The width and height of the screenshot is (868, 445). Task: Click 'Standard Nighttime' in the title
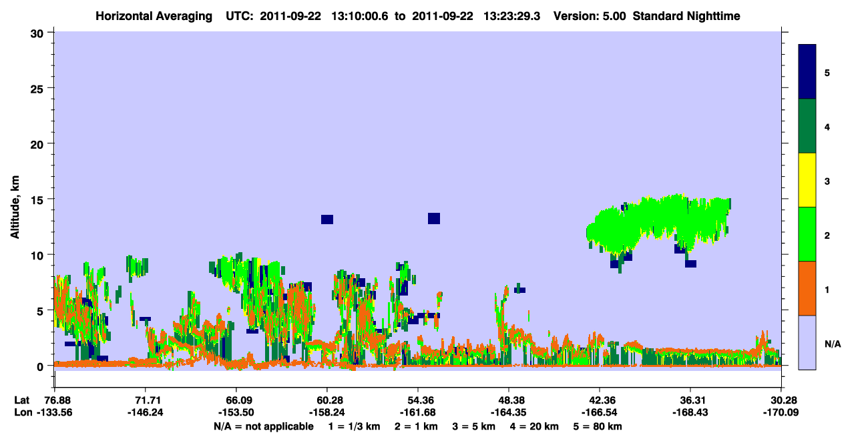tap(686, 16)
